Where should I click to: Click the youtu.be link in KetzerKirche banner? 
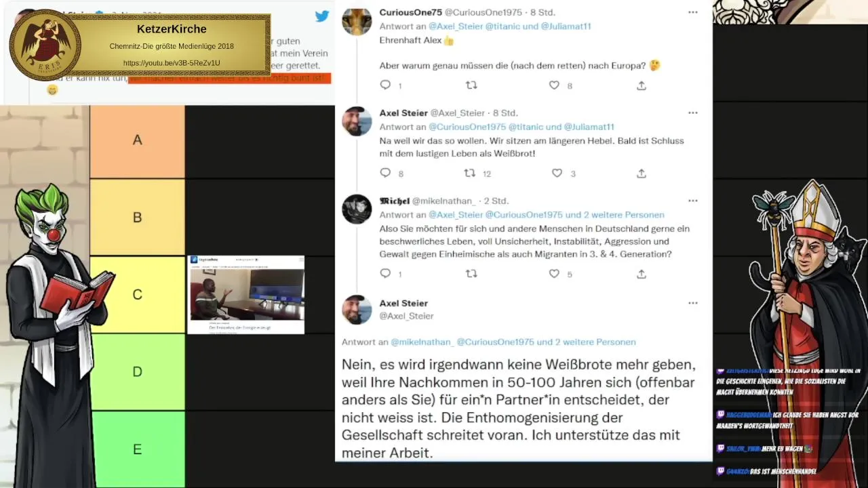click(172, 63)
